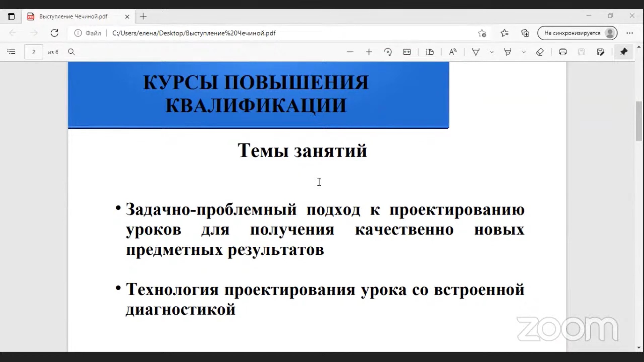Zoom in with the plus icon
The height and width of the screenshot is (362, 644).
(369, 52)
